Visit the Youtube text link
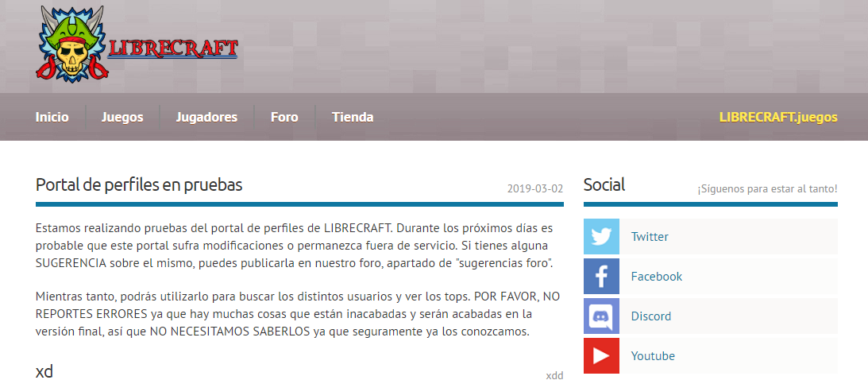 point(653,356)
